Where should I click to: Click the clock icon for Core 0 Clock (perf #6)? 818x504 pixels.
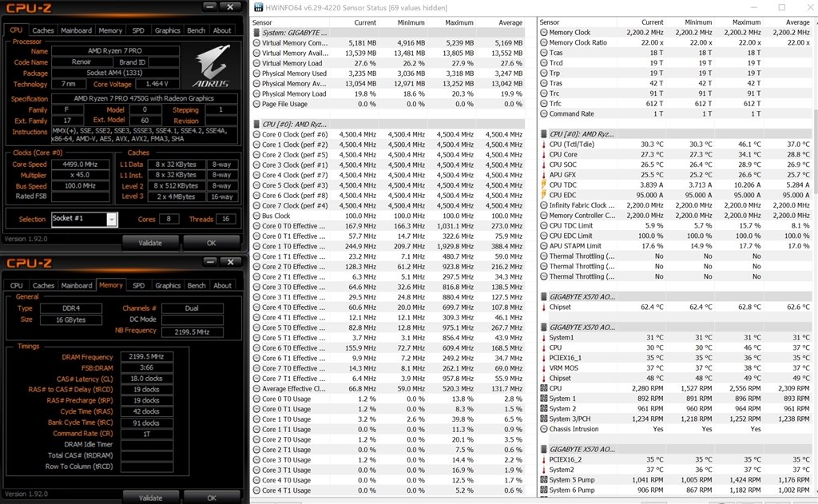256,135
